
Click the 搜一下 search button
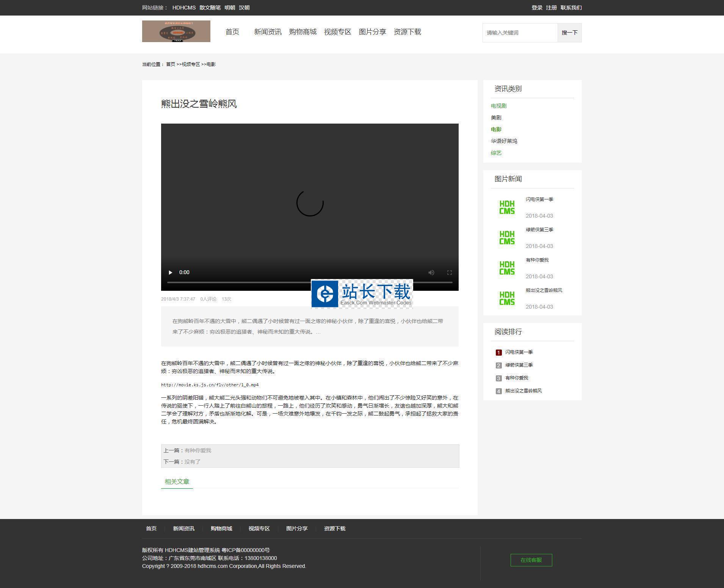coord(569,33)
